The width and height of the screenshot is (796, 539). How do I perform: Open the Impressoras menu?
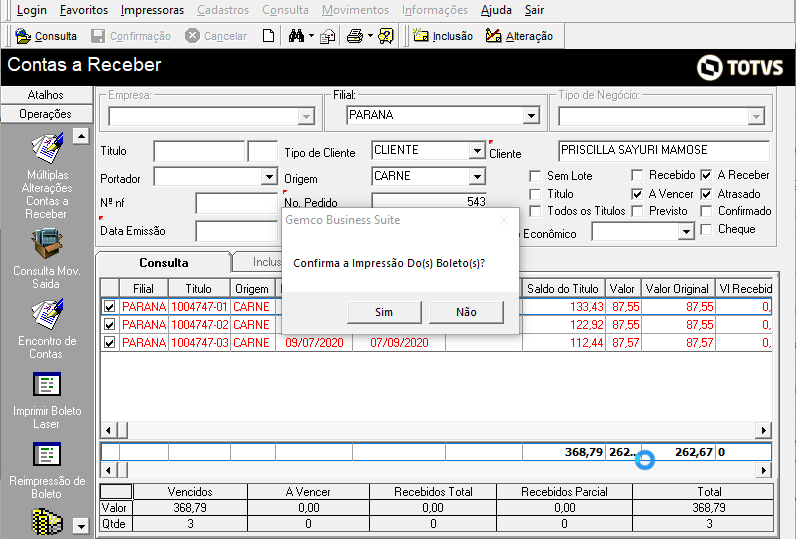click(x=152, y=10)
